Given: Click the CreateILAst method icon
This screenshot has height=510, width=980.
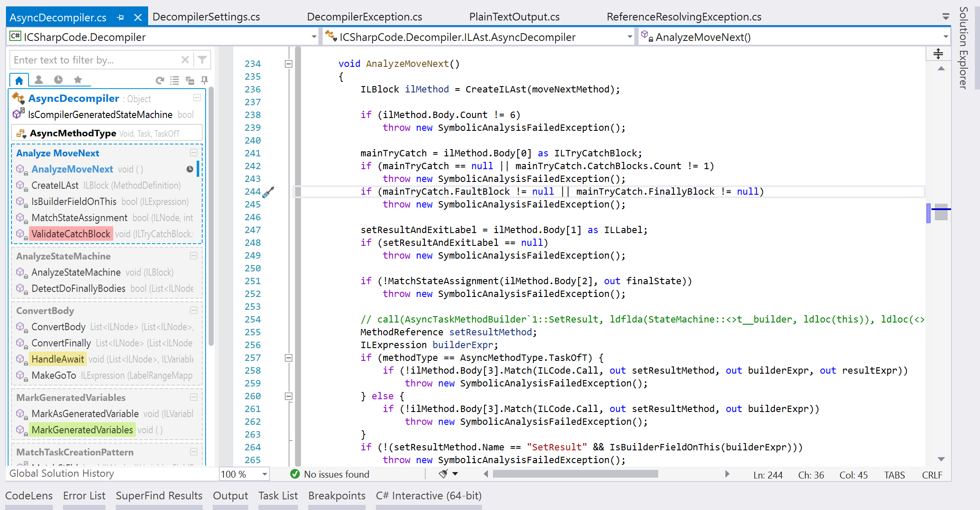Looking at the screenshot, I should click(x=22, y=186).
